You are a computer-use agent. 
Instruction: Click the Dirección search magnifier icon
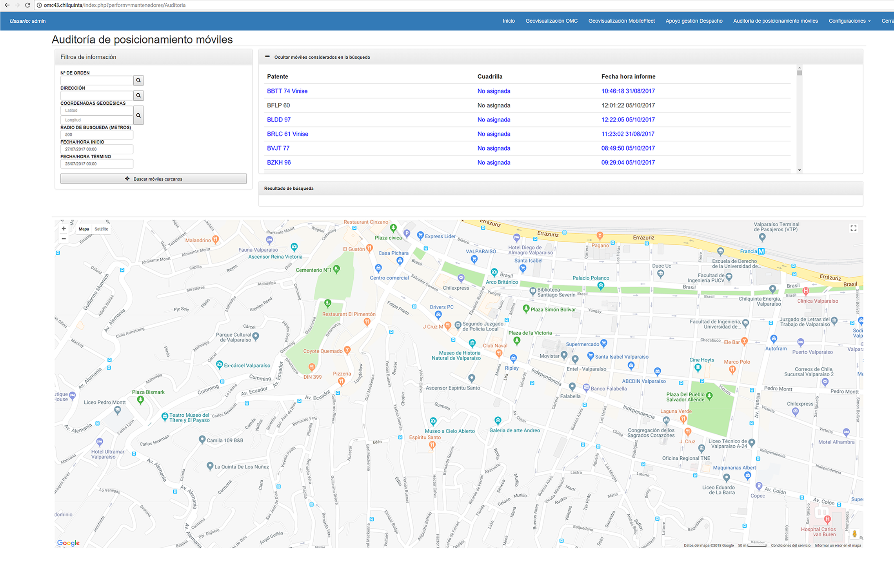138,95
